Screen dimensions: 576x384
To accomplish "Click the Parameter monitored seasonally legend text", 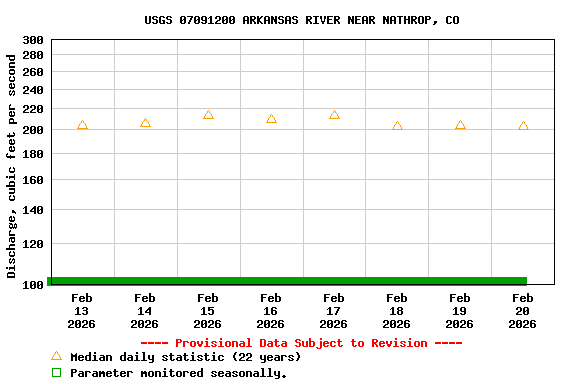I will [179, 373].
